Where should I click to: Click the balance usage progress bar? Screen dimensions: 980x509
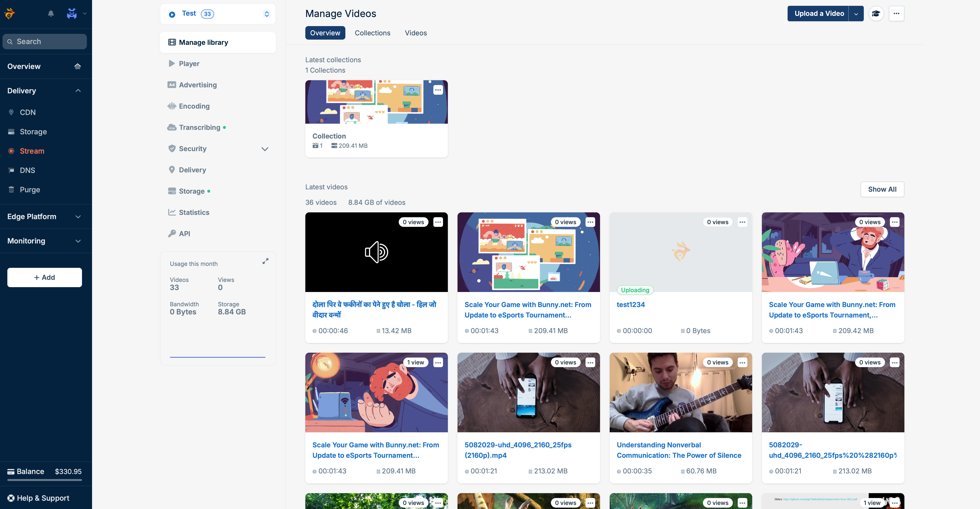pos(44,480)
